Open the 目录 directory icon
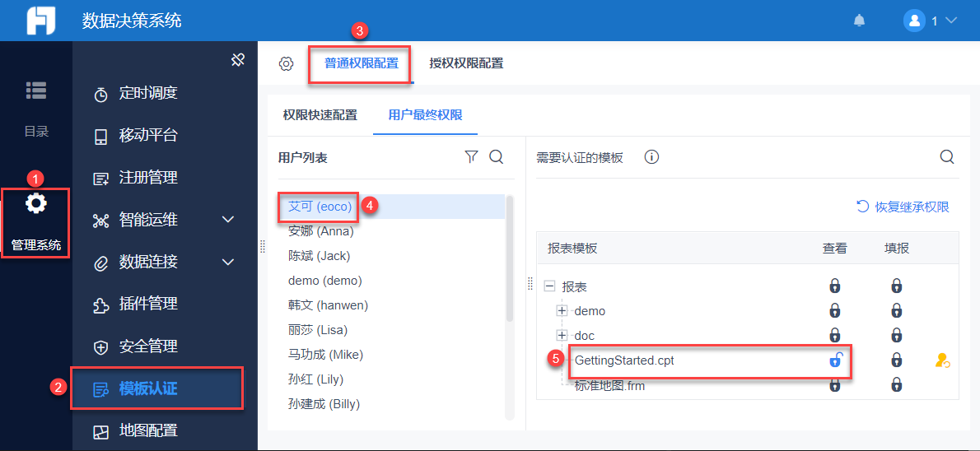 pyautogui.click(x=36, y=91)
